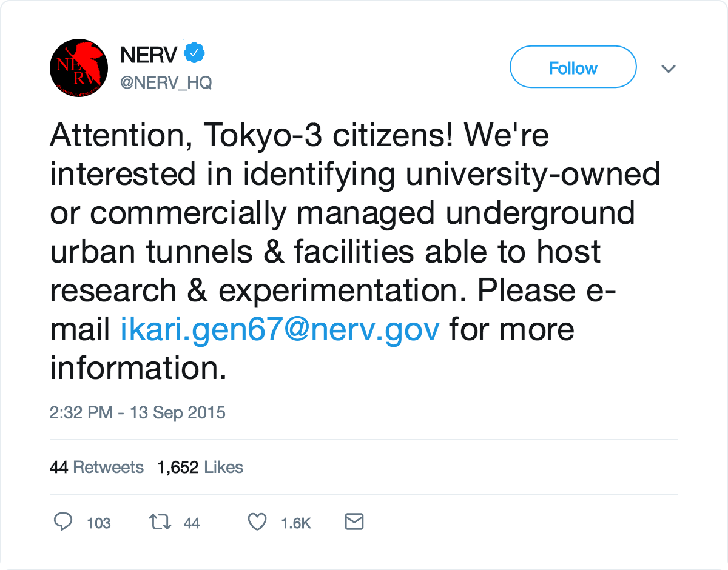Click the blue verified badge

(x=194, y=55)
